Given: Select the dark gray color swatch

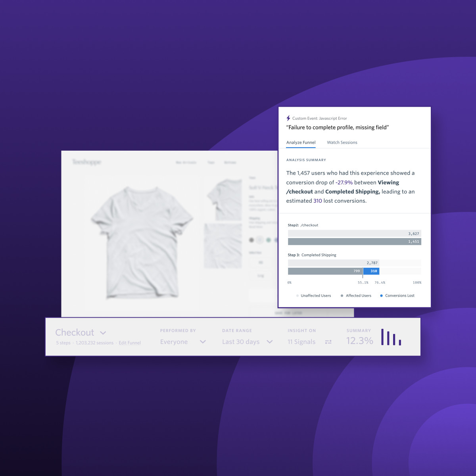Looking at the screenshot, I should pyautogui.click(x=251, y=240).
